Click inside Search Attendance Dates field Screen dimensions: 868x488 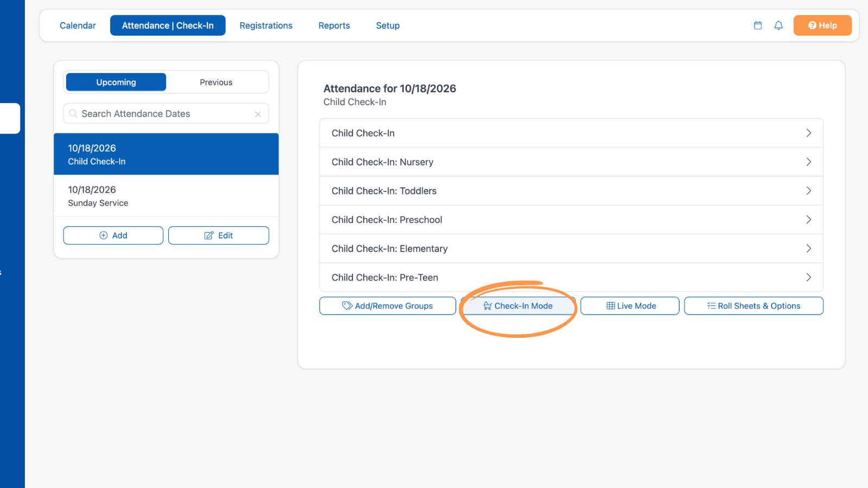click(166, 114)
